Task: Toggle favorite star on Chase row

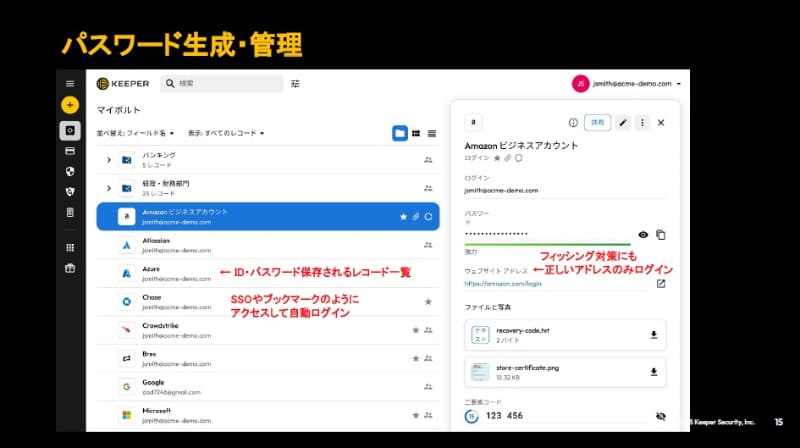Action: [428, 302]
